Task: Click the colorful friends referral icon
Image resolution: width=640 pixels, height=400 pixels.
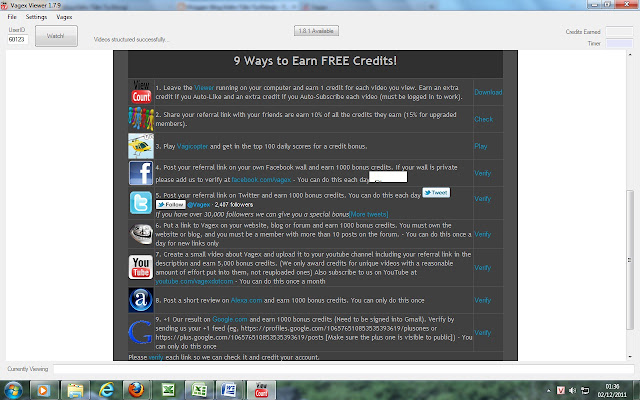Action: (141, 119)
